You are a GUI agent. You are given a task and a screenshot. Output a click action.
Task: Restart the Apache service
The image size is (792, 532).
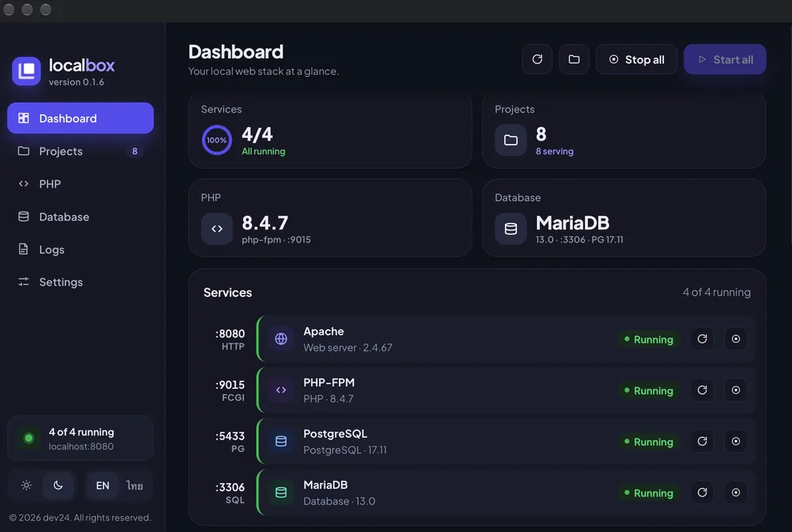tap(702, 339)
